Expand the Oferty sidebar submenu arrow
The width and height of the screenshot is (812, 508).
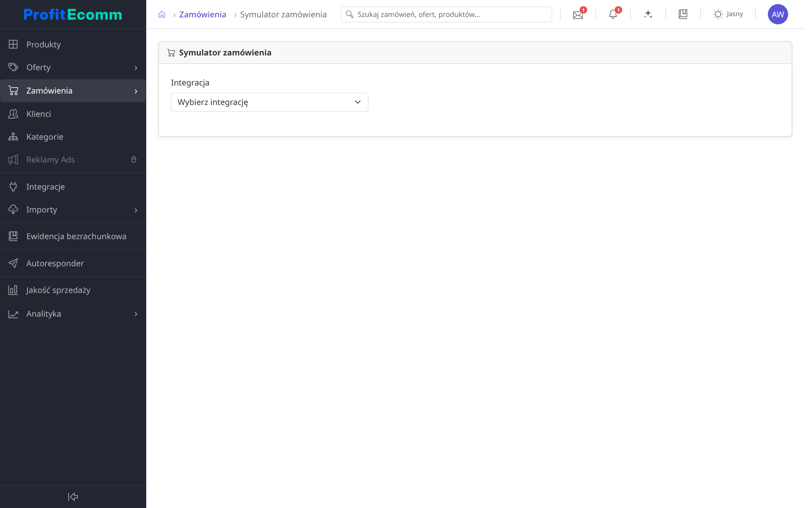coord(136,68)
